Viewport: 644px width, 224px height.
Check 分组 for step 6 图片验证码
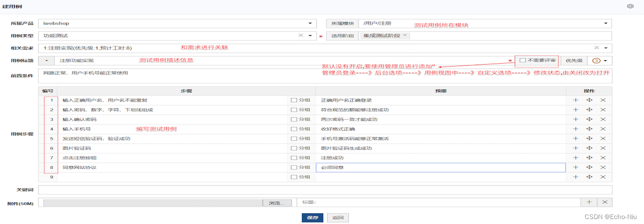pos(294,148)
